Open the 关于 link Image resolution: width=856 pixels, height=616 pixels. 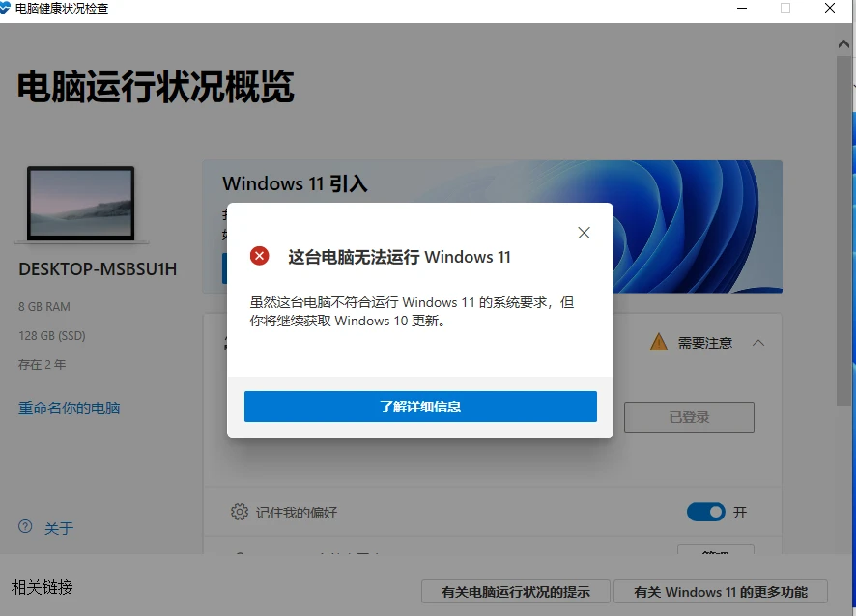point(59,528)
